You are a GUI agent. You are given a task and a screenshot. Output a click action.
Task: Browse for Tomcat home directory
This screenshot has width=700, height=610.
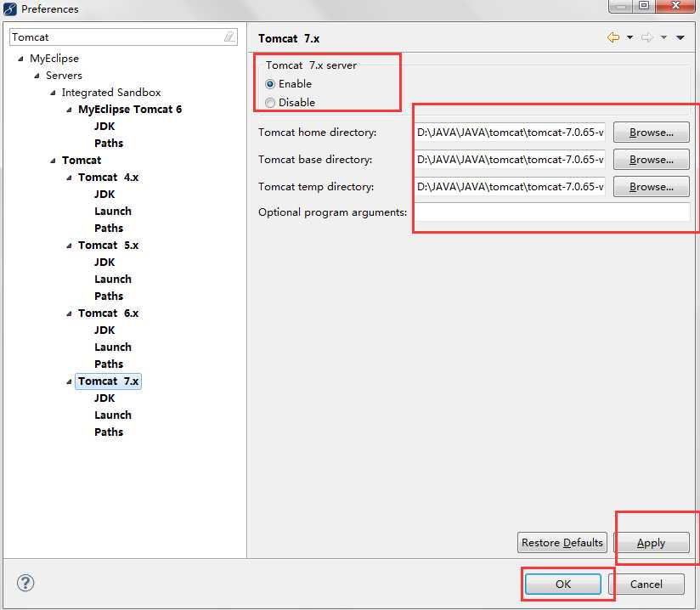[651, 133]
